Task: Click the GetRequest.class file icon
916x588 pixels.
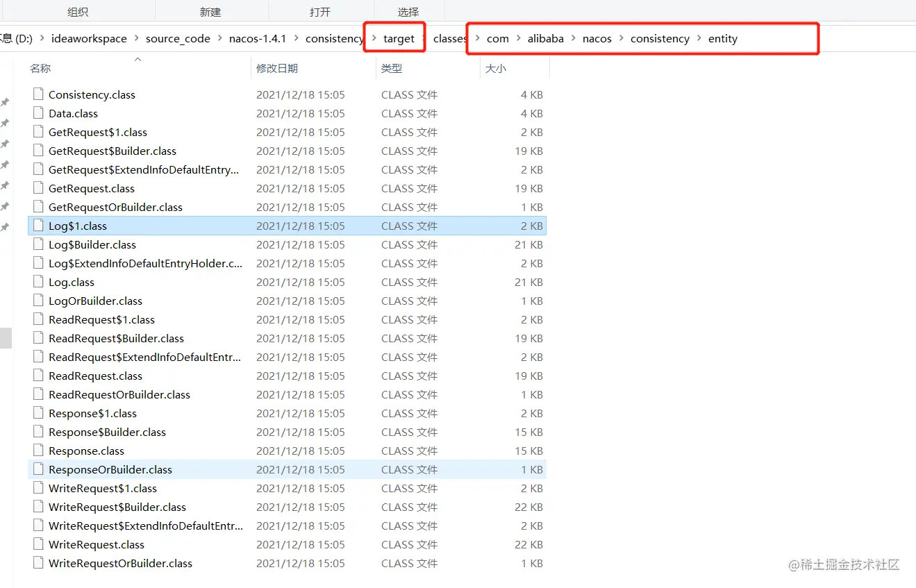Action: point(38,188)
